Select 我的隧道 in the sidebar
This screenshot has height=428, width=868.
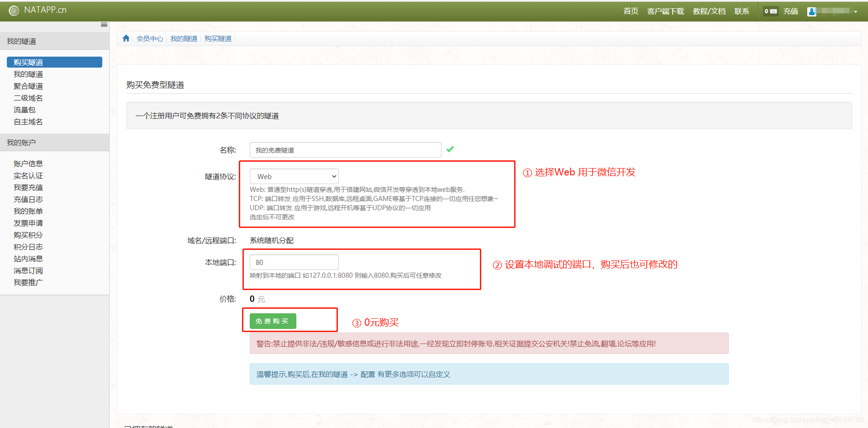tap(28, 74)
